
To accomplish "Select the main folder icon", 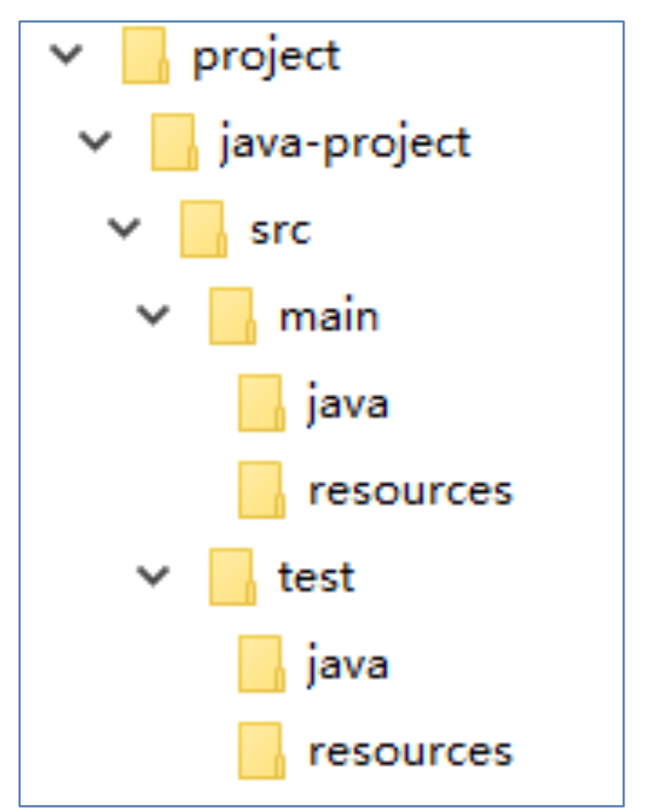I will [x=232, y=316].
